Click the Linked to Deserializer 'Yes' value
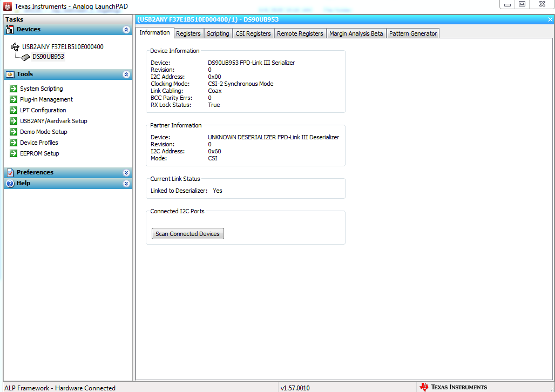Viewport: 555px width, 392px height. [x=218, y=191]
